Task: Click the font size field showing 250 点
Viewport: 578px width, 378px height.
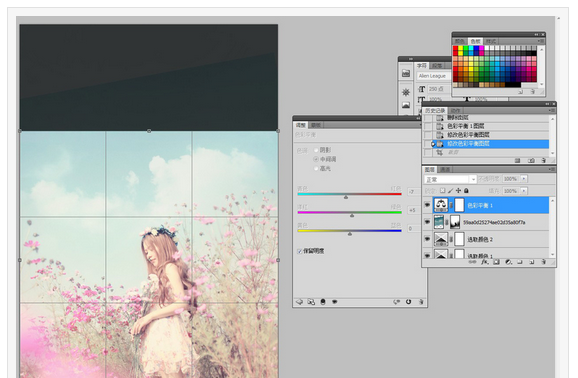Action: click(x=439, y=89)
